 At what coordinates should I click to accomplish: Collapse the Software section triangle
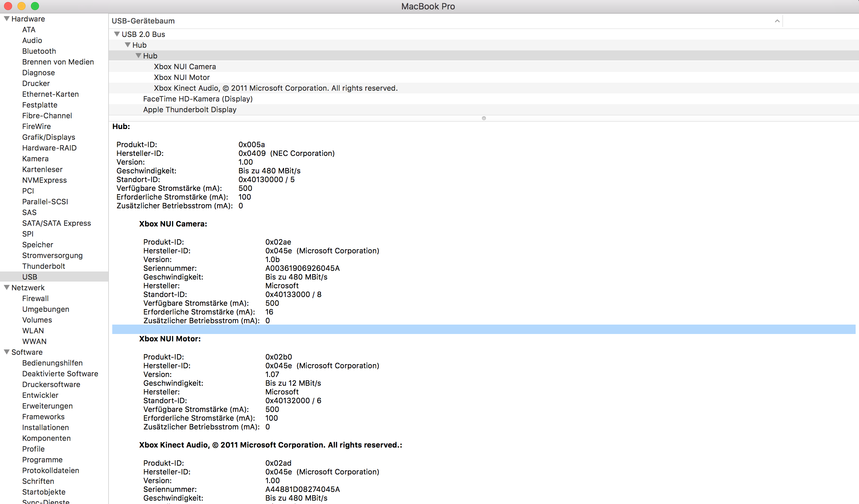coord(6,352)
